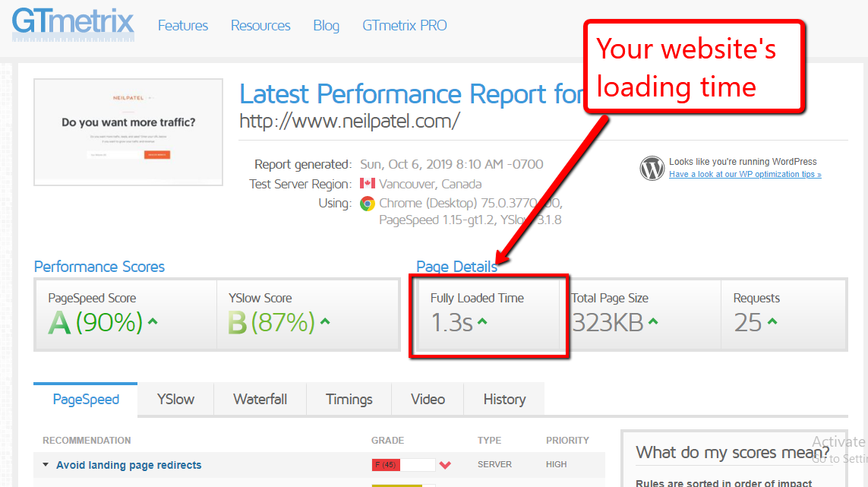
Task: Switch to the Waterfall tab
Action: [260, 399]
